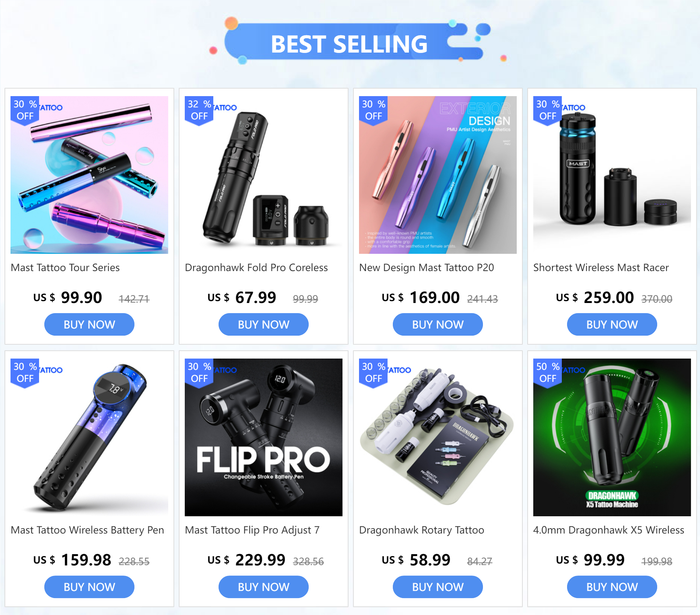Click Buy Now for Dragonhawk Fold Pro Coreless
Screen dimensions: 700x615
(x=264, y=324)
